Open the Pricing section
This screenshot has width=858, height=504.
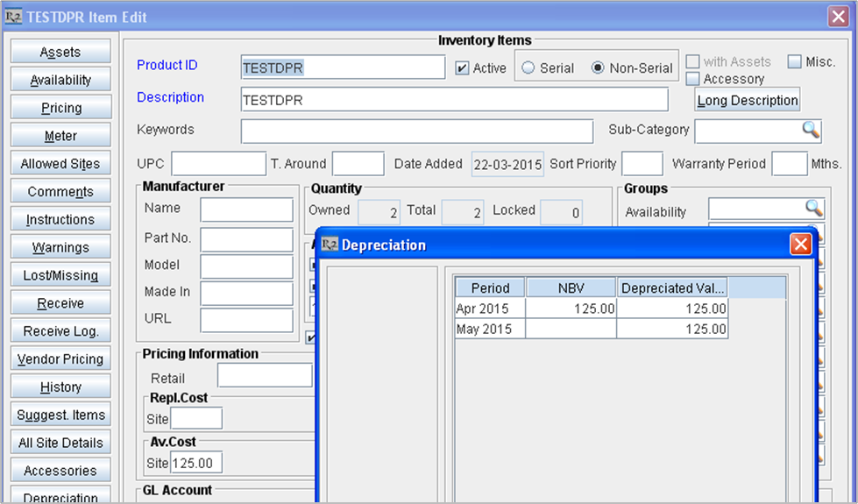60,108
